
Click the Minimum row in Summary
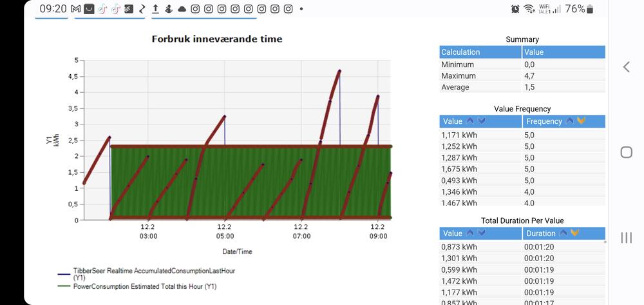pyautogui.click(x=522, y=64)
